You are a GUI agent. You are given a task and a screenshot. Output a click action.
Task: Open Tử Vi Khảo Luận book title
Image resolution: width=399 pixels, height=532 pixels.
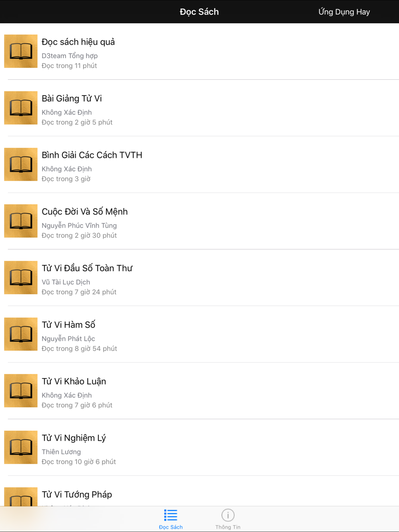coord(74,382)
